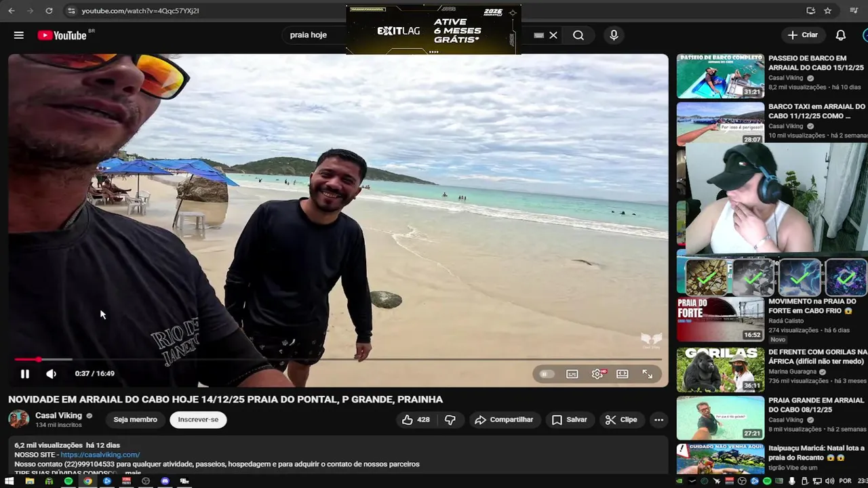This screenshot has height=488, width=868.
Task: Open the Praia Grande video thumbnail 27:21
Action: pyautogui.click(x=720, y=418)
